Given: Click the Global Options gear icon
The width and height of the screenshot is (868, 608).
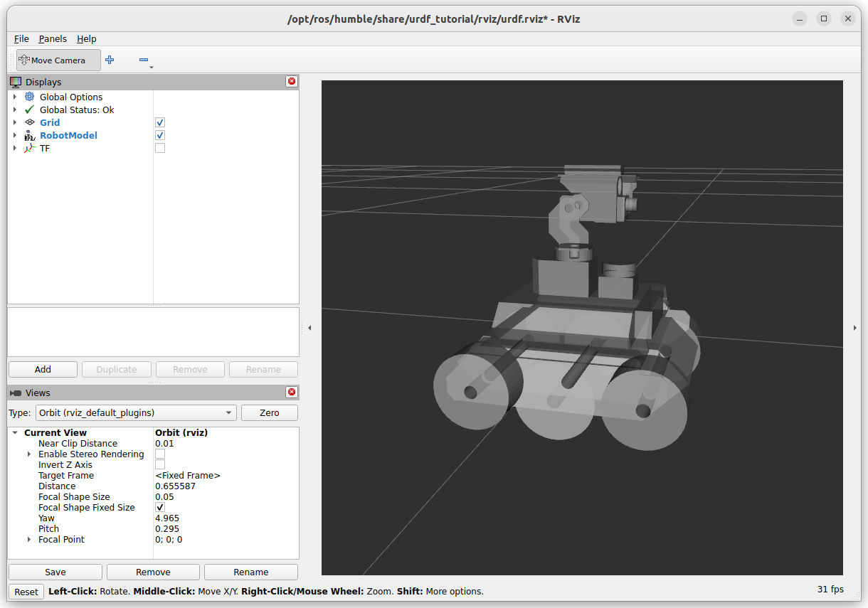Looking at the screenshot, I should 29,97.
